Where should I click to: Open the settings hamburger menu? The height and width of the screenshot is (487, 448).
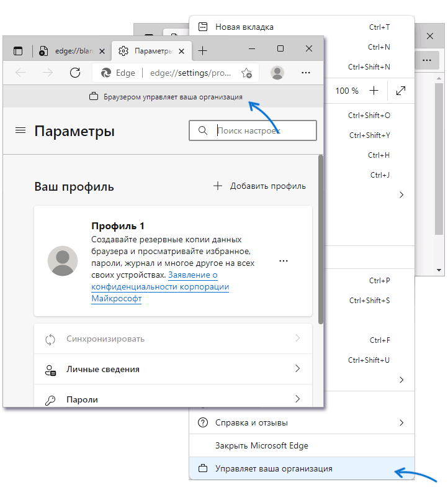coord(20,130)
